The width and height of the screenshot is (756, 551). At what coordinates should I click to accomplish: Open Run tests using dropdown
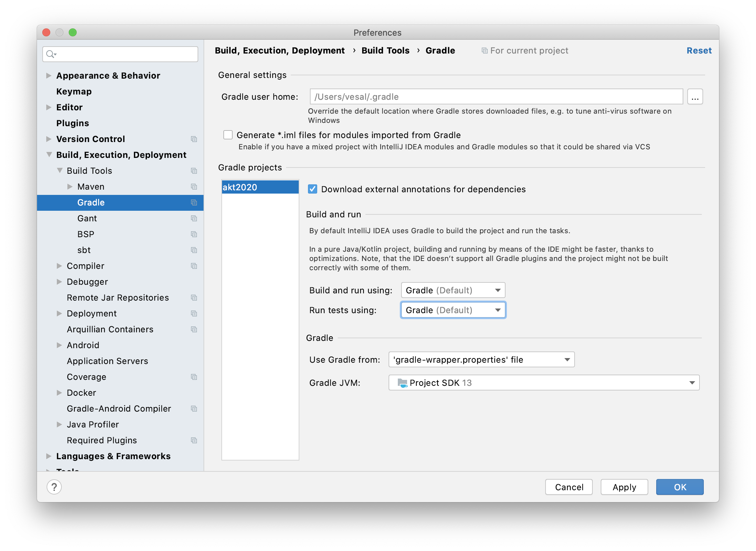[x=453, y=310]
